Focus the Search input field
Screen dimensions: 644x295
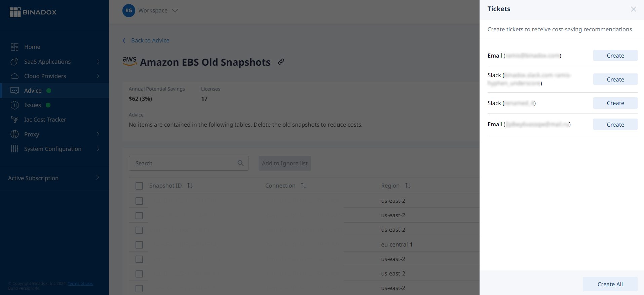tap(189, 163)
